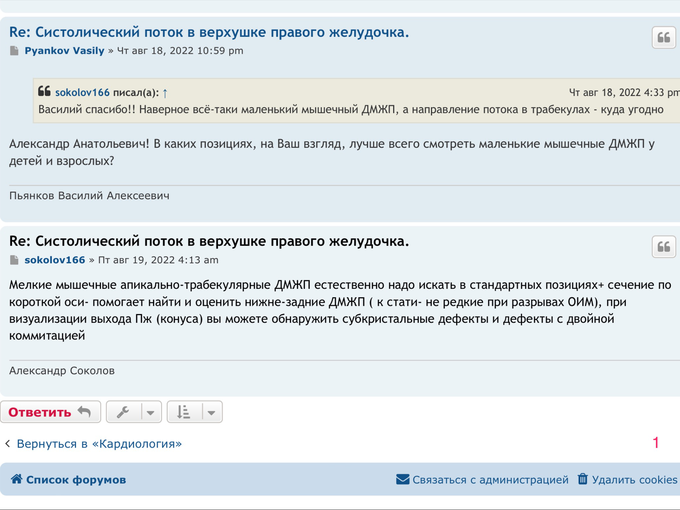Click reply arrow icon on Ответить button
Screen dimensions: 680x510
coord(84,412)
